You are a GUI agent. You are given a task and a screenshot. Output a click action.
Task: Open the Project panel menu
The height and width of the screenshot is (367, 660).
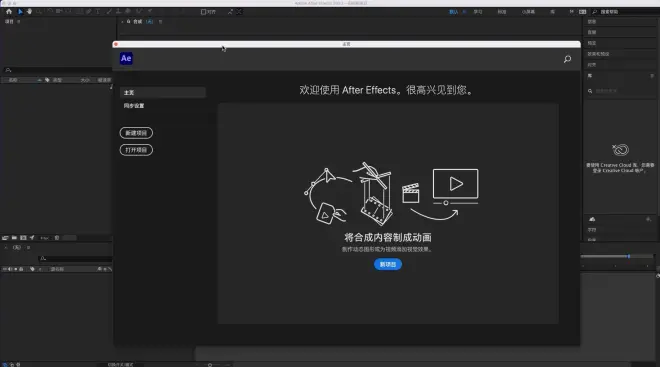click(19, 21)
